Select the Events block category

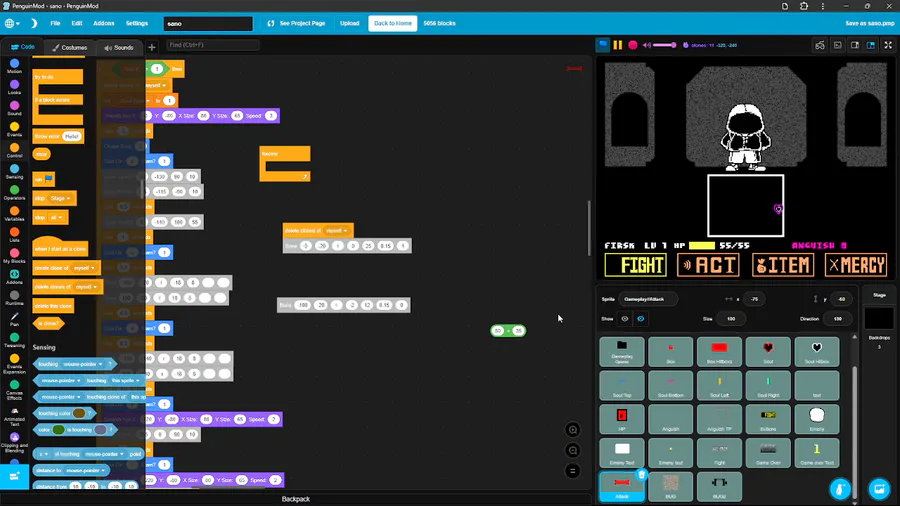(14, 129)
